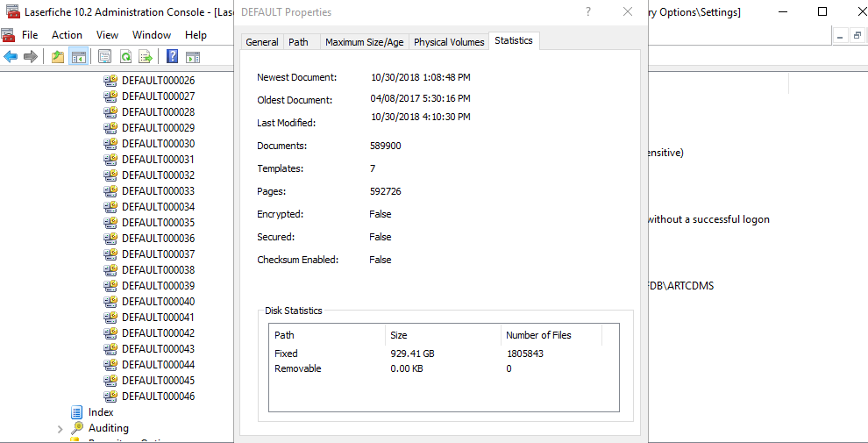The image size is (868, 443).
Task: Click the green Refresh toolbar icon
Action: [x=125, y=57]
